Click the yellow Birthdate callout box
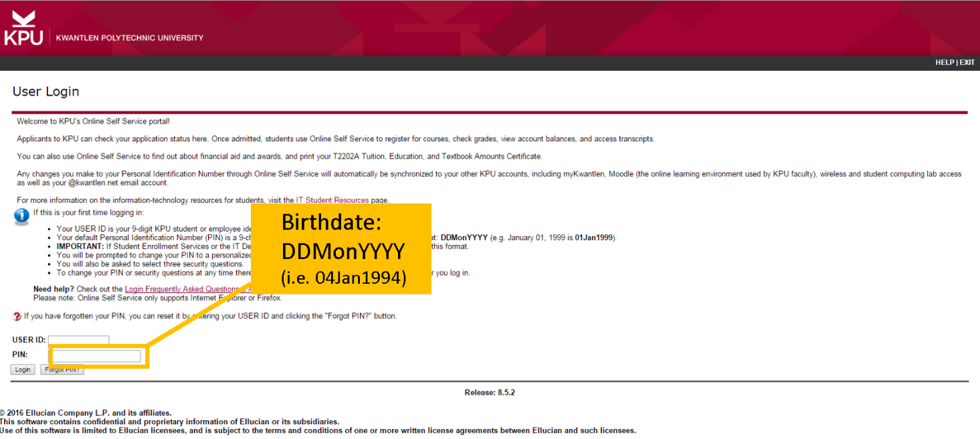Image resolution: width=980 pixels, height=439 pixels. pyautogui.click(x=340, y=248)
